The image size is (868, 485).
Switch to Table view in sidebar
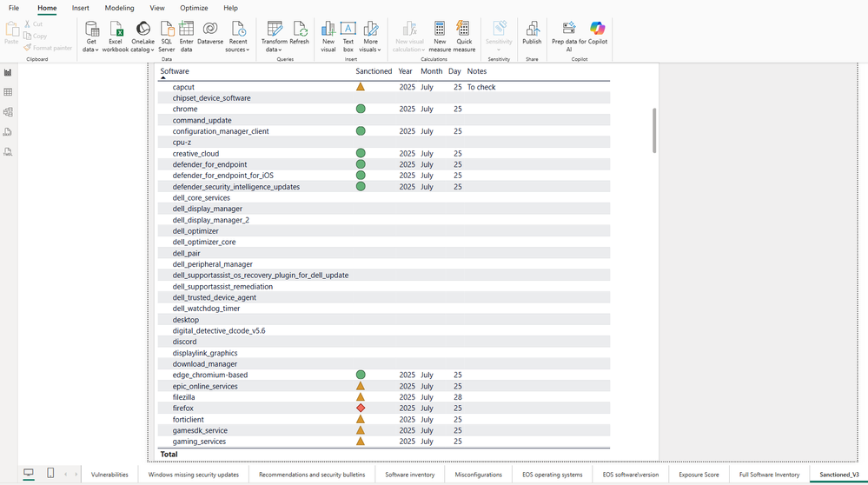point(9,92)
